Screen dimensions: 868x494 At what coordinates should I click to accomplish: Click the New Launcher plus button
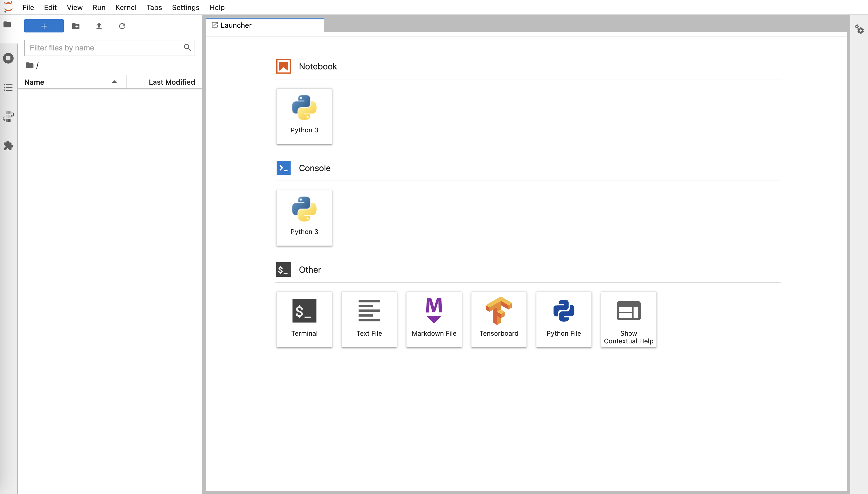pyautogui.click(x=44, y=26)
